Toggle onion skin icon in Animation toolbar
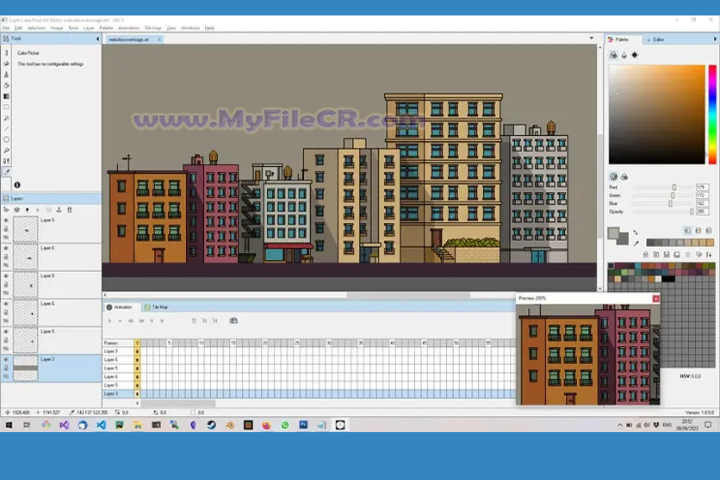This screenshot has height=480, width=720. click(x=233, y=321)
